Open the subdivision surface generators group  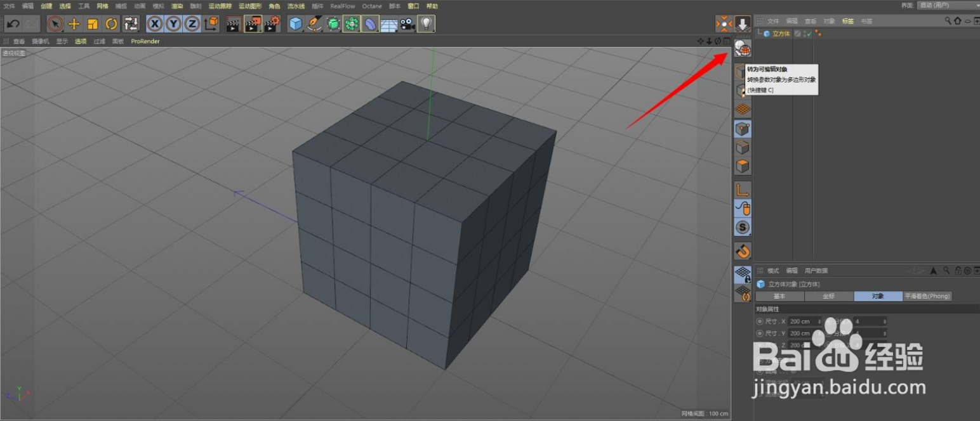tap(333, 24)
